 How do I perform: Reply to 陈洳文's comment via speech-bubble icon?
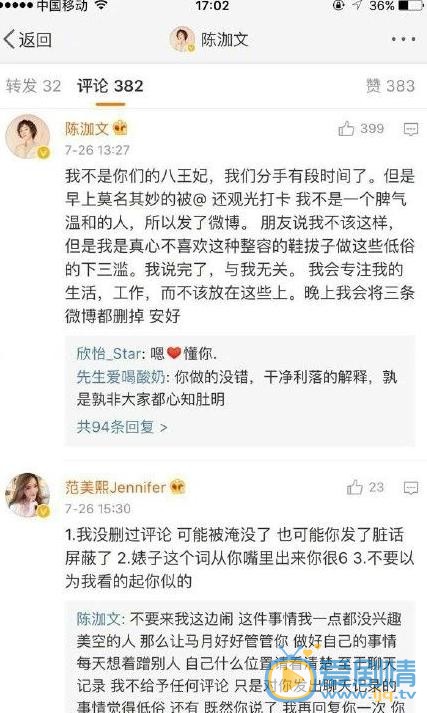(411, 129)
